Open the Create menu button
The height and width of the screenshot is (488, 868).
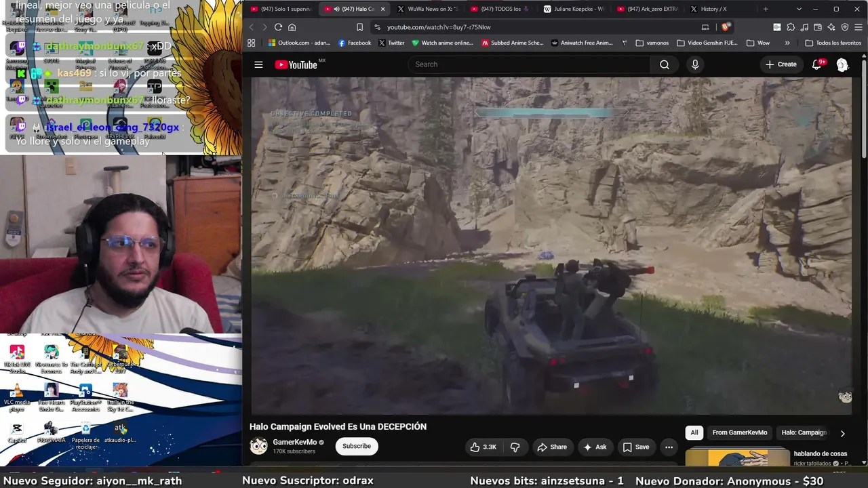[781, 64]
